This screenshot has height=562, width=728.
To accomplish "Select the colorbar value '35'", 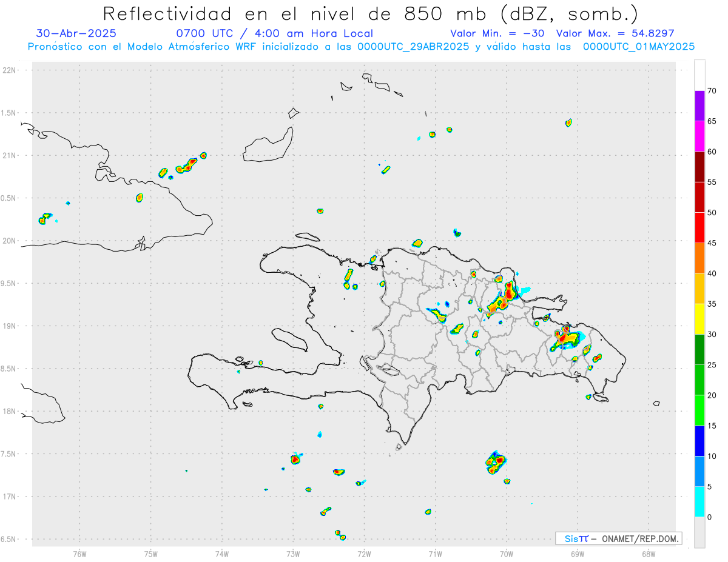I will pyautogui.click(x=712, y=304).
